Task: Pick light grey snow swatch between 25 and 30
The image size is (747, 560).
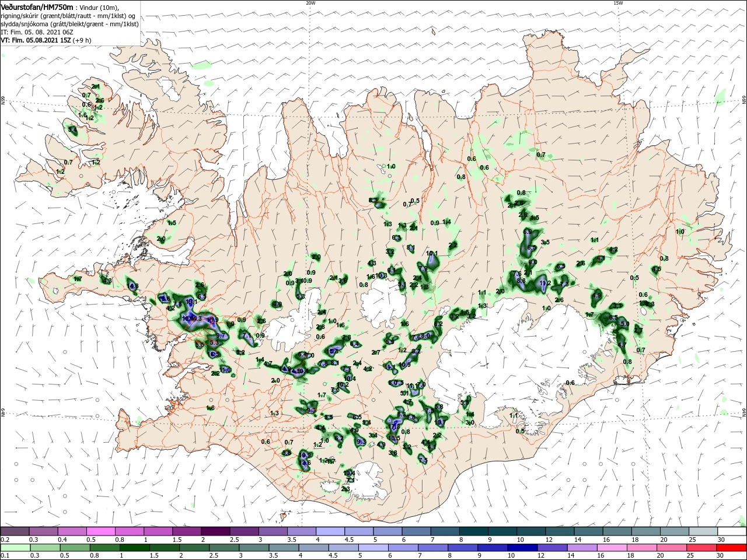Action: coord(704,531)
